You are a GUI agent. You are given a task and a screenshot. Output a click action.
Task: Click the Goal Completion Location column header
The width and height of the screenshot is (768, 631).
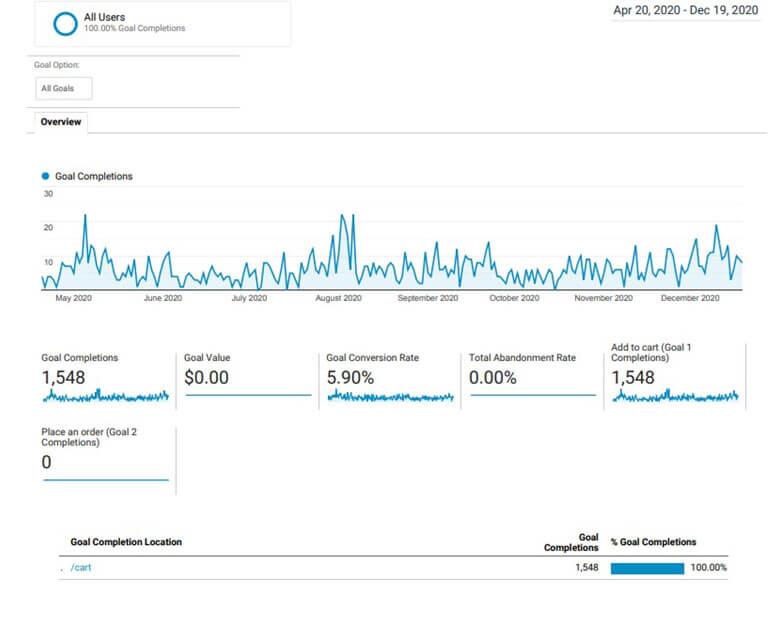[x=126, y=542]
